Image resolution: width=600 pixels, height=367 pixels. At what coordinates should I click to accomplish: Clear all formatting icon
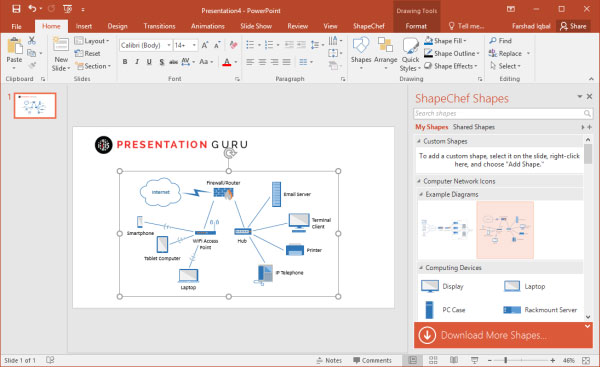233,45
